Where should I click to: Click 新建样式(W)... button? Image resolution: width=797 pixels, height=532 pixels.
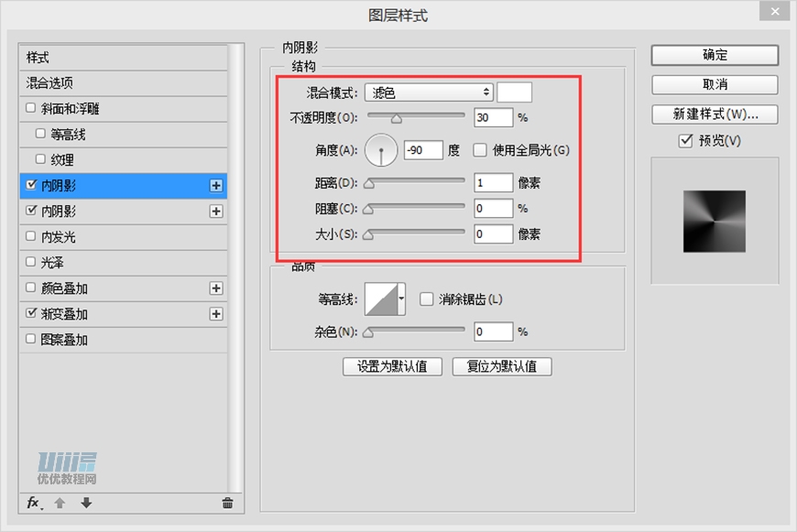click(715, 114)
